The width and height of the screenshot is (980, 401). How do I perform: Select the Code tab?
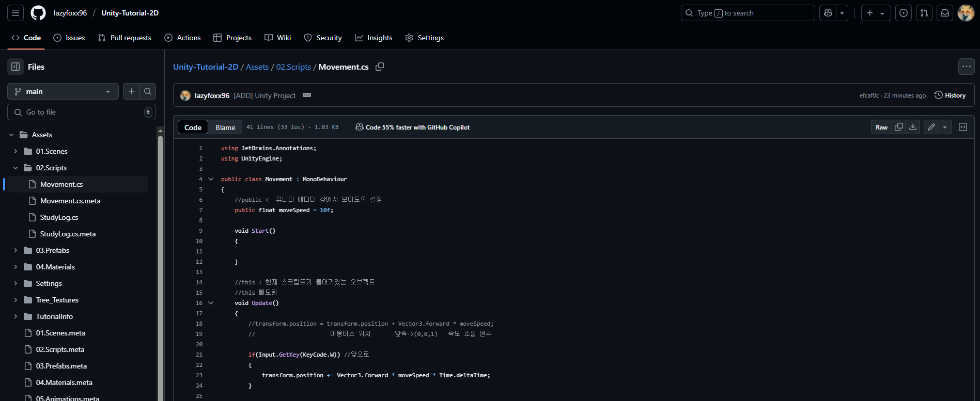(26, 38)
